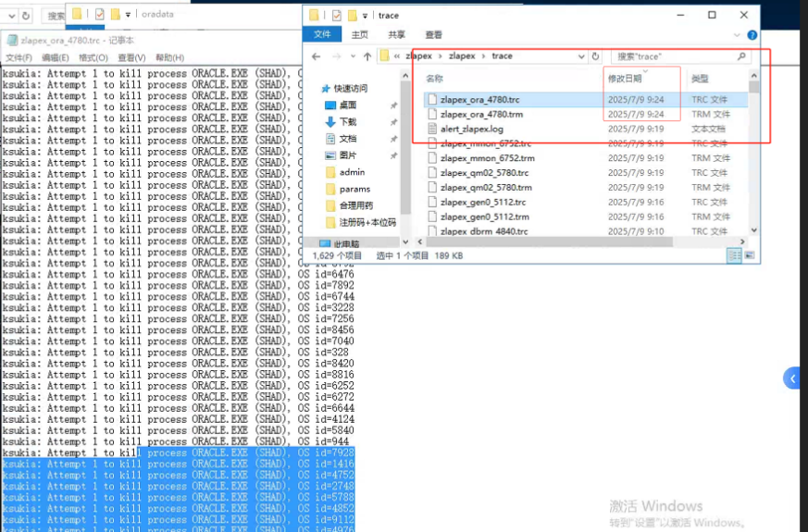Open Notepad 格式(O) menu
Image resolution: width=808 pixels, height=532 pixels.
(x=93, y=57)
